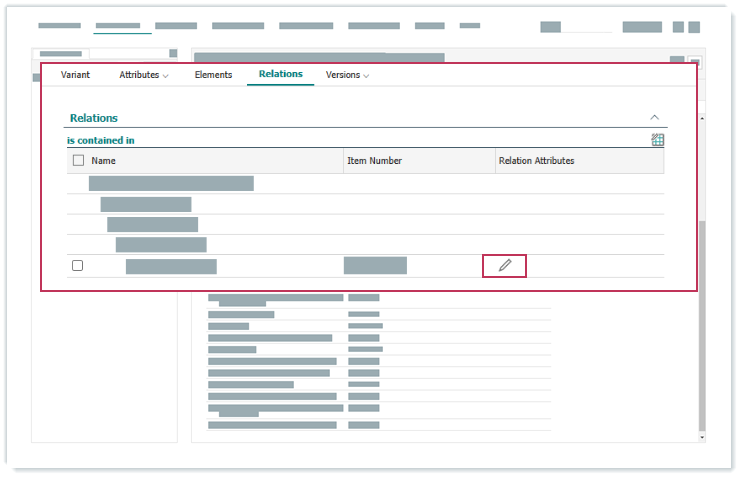
Task: Expand the Attributes tab dropdown arrow
Action: point(166,76)
